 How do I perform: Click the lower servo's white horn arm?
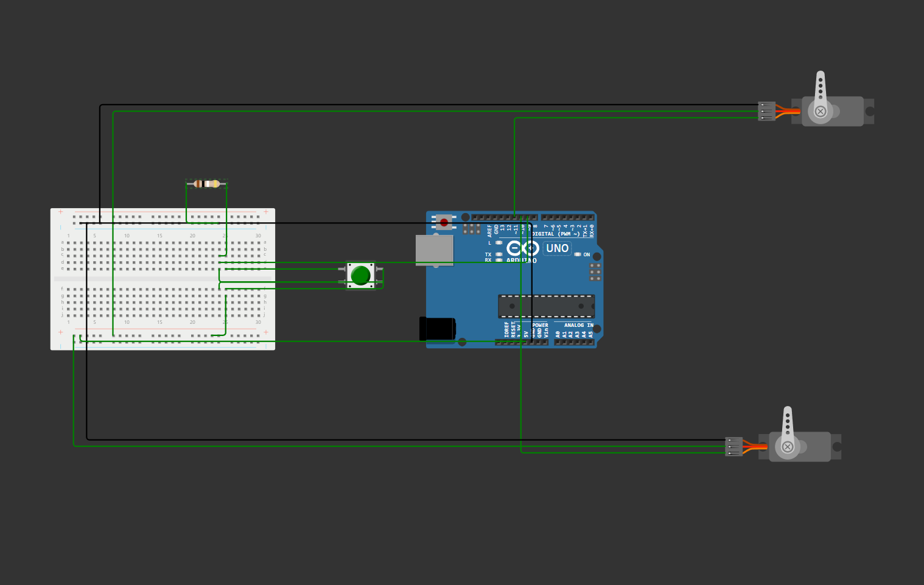pyautogui.click(x=788, y=430)
